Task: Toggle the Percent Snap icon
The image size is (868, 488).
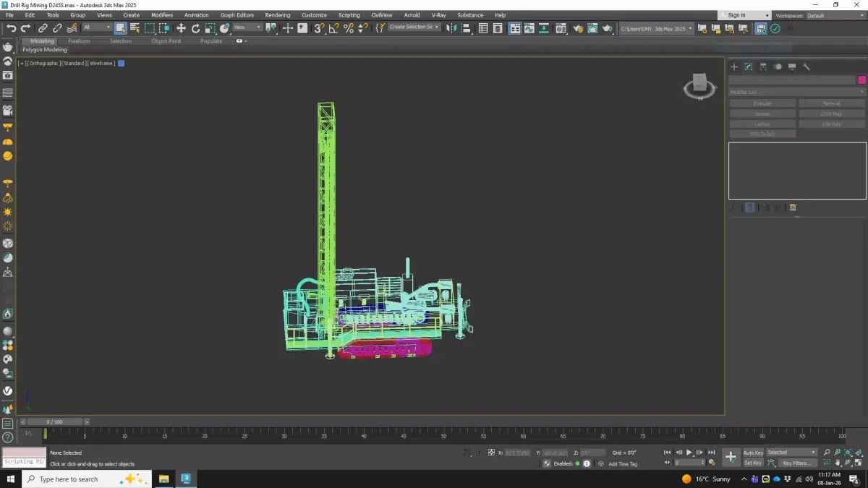Action: tap(348, 28)
